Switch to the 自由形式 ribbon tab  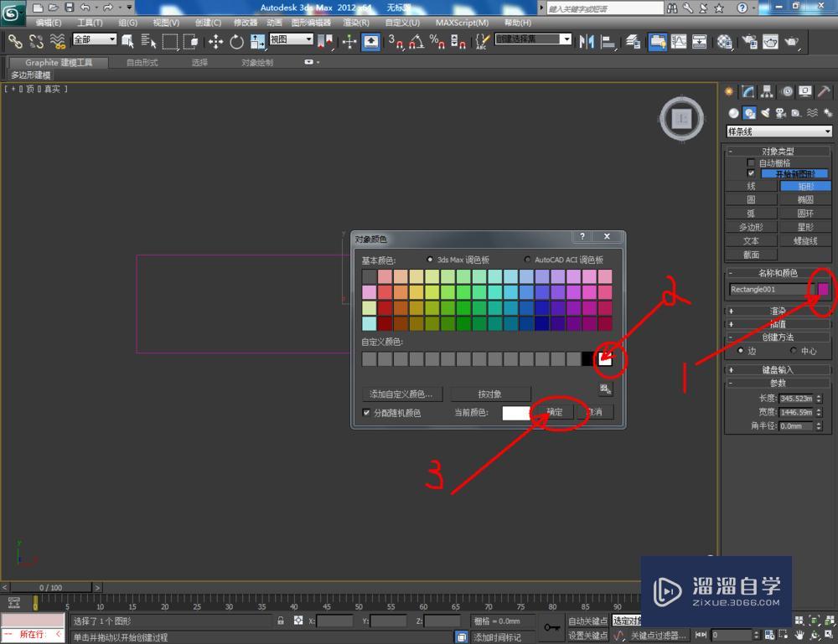coord(142,63)
